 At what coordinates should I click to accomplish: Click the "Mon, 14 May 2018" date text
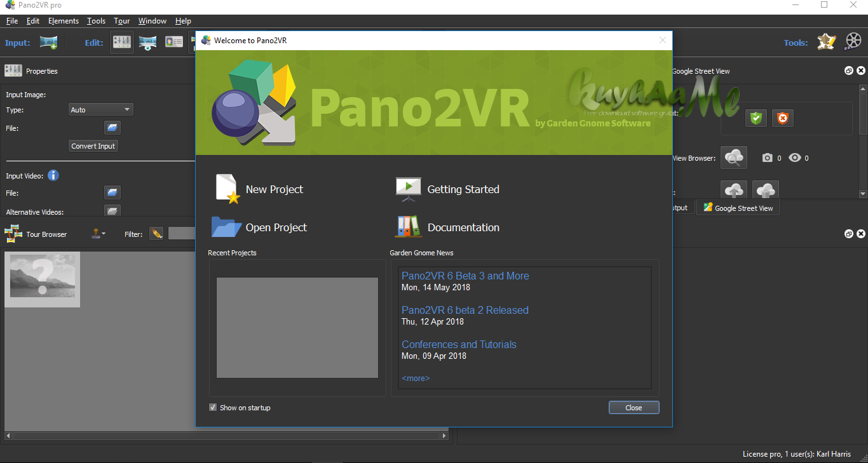436,287
